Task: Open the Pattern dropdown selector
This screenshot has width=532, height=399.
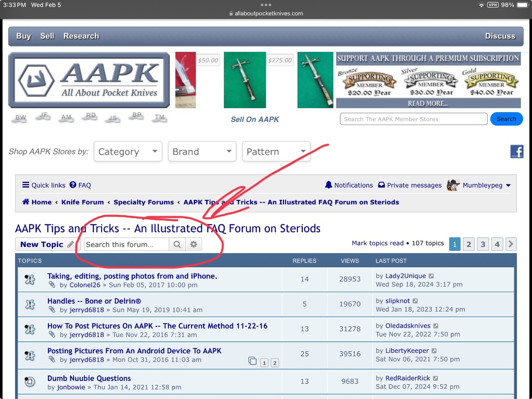Action: click(276, 152)
